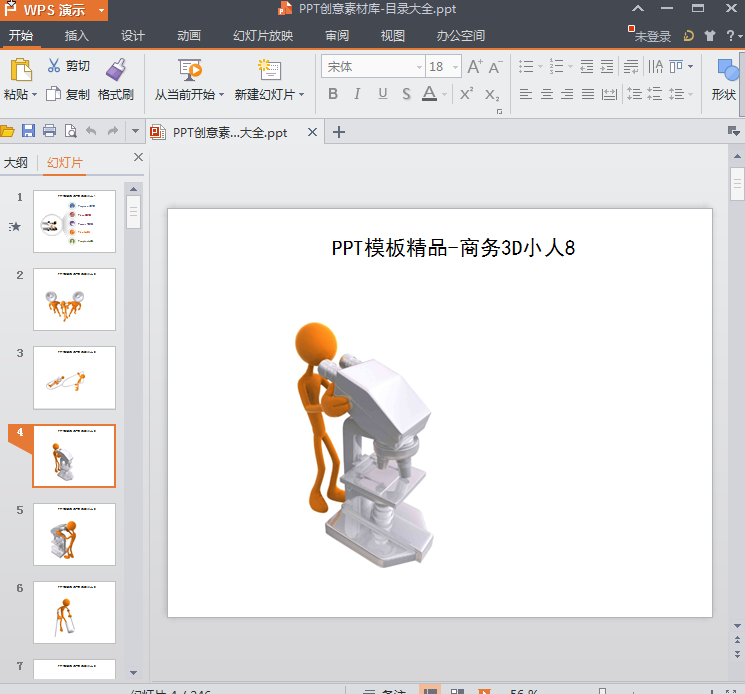745x694 pixels.
Task: Open the font color dropdown arrow
Action: point(444,95)
